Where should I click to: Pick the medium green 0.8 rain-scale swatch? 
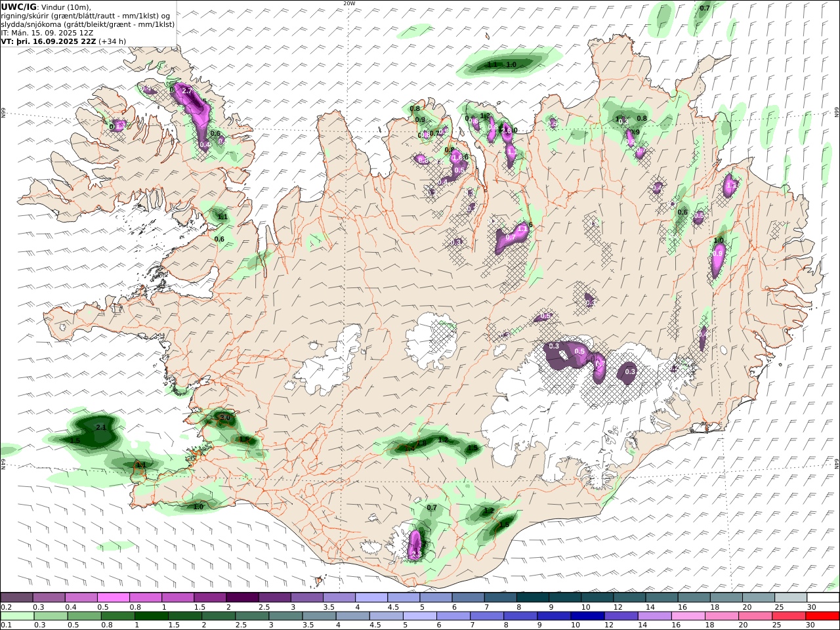pos(117,616)
